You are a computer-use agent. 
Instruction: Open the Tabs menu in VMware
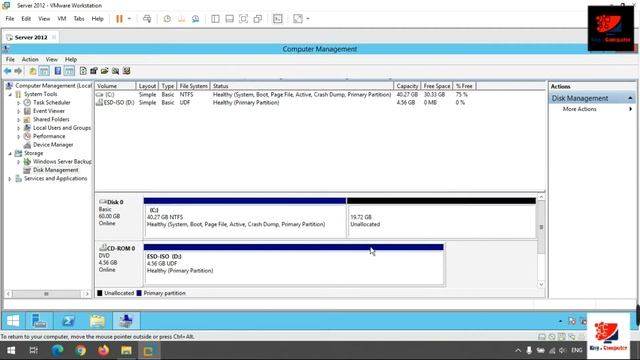click(x=79, y=19)
